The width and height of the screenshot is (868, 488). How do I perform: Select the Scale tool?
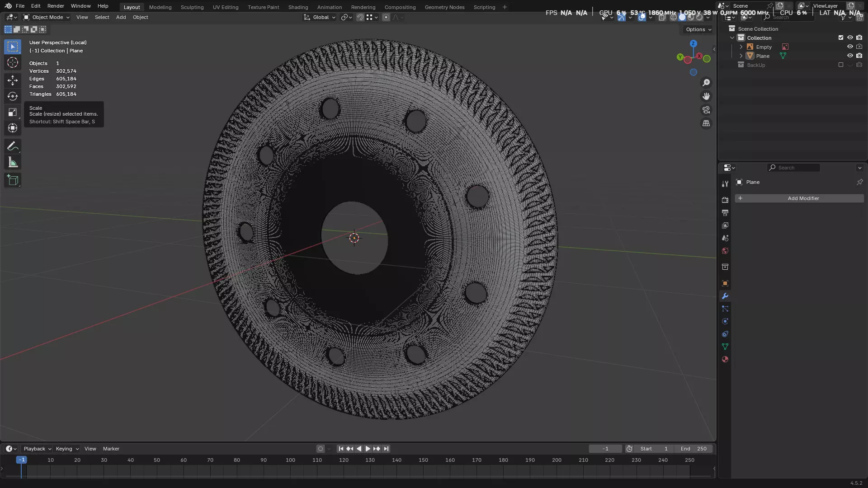pos(13,112)
